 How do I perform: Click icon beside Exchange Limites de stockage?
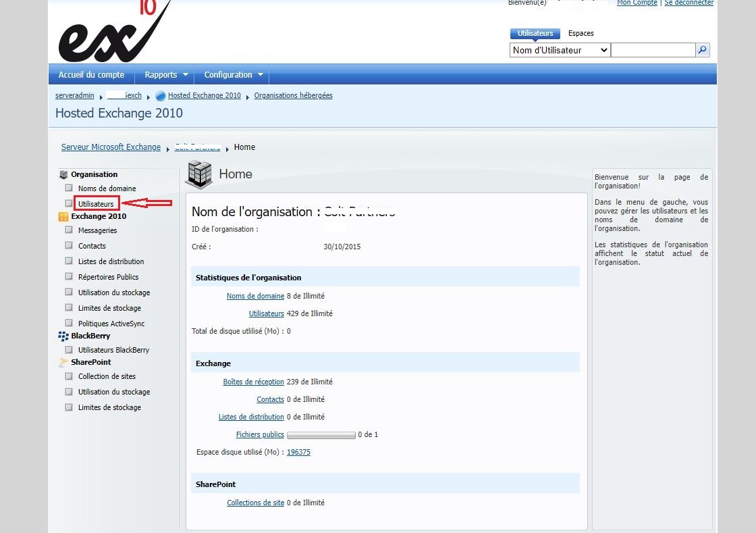69,308
